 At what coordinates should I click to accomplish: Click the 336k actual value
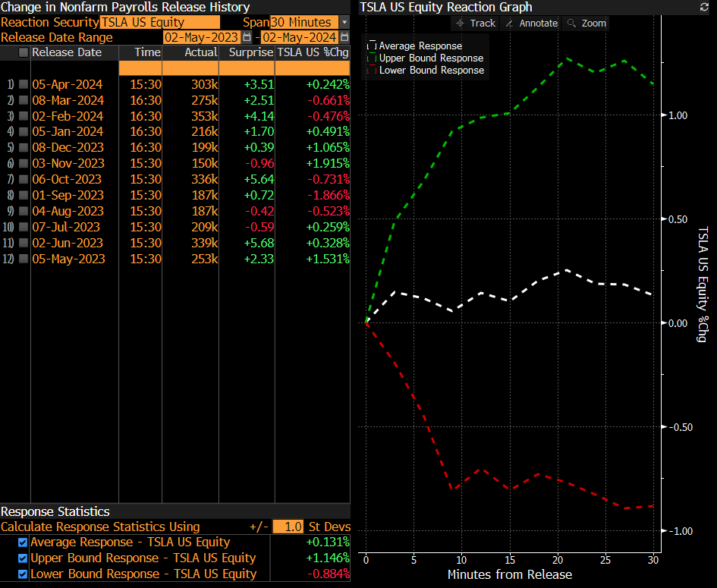[x=205, y=179]
